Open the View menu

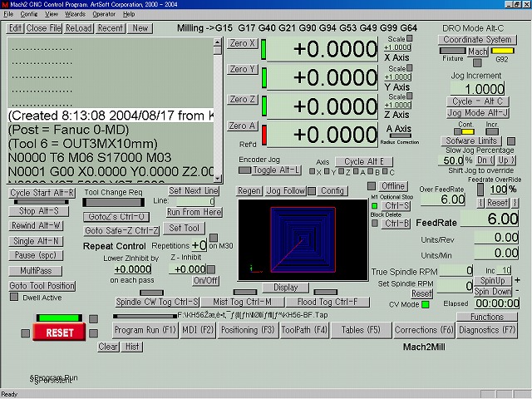(52, 14)
